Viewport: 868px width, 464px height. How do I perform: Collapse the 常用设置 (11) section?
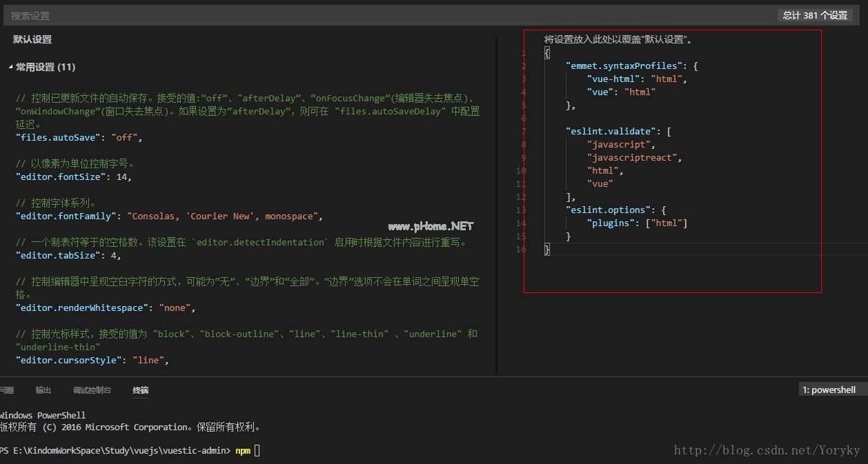tap(10, 67)
